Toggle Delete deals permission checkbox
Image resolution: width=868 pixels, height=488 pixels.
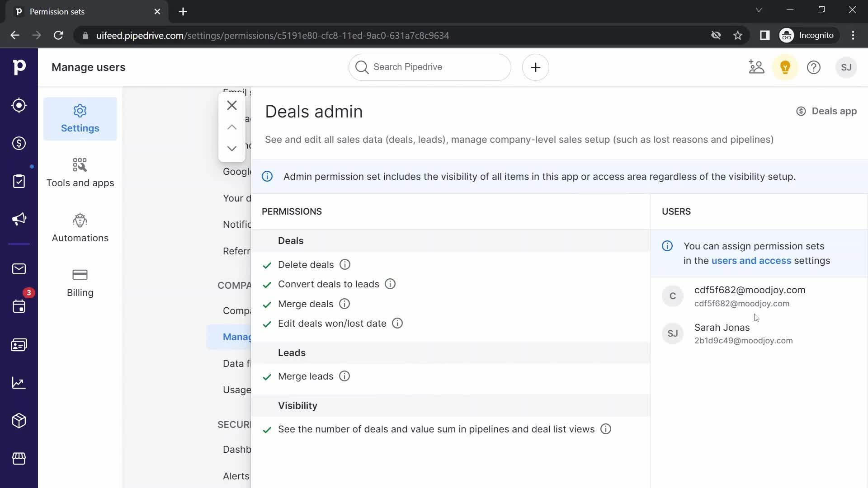click(266, 264)
